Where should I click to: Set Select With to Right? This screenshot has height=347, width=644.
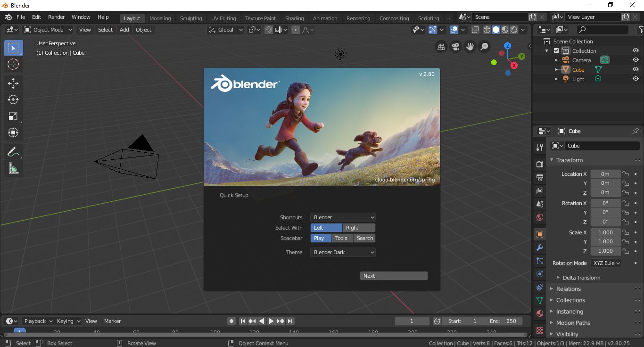click(x=359, y=228)
